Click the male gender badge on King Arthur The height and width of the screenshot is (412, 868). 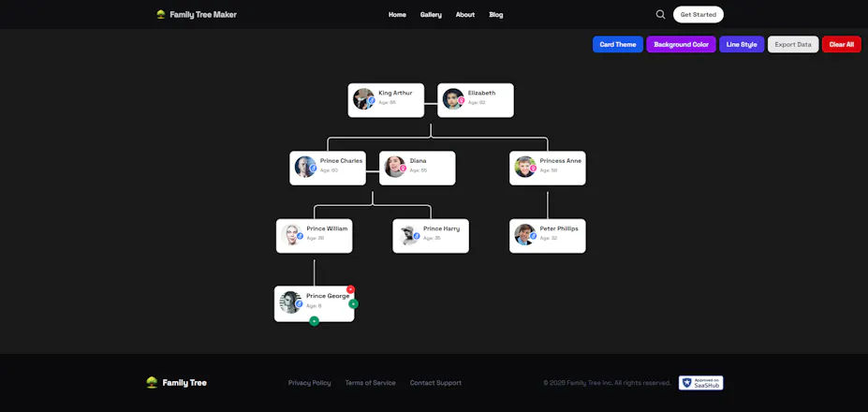(x=372, y=101)
